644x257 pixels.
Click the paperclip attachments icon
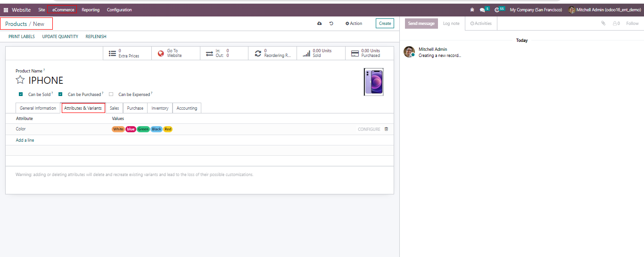[603, 24]
